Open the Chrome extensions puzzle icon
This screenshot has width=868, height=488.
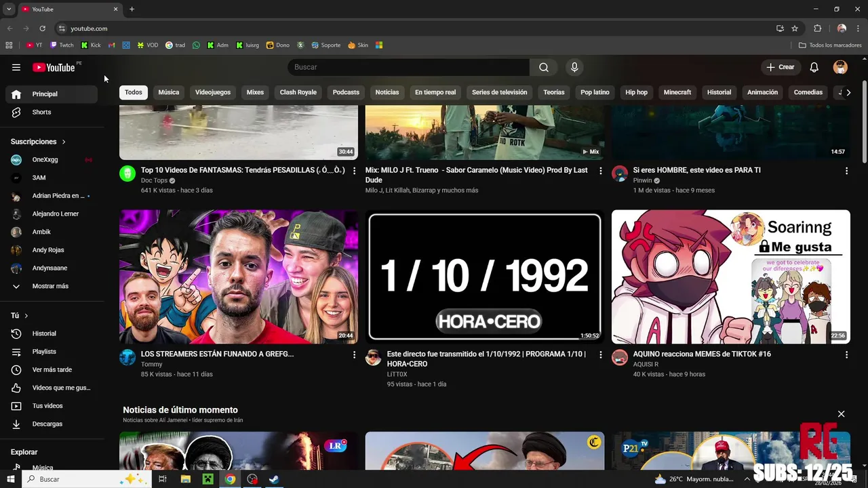click(x=817, y=28)
